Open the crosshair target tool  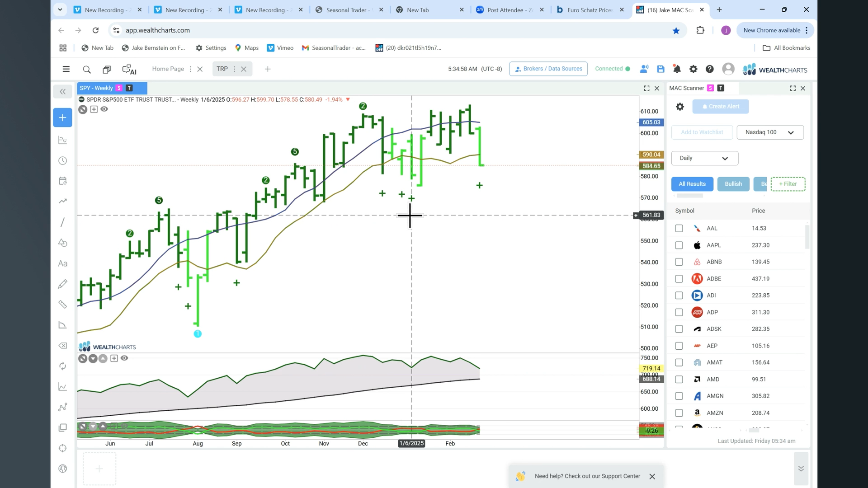click(63, 448)
